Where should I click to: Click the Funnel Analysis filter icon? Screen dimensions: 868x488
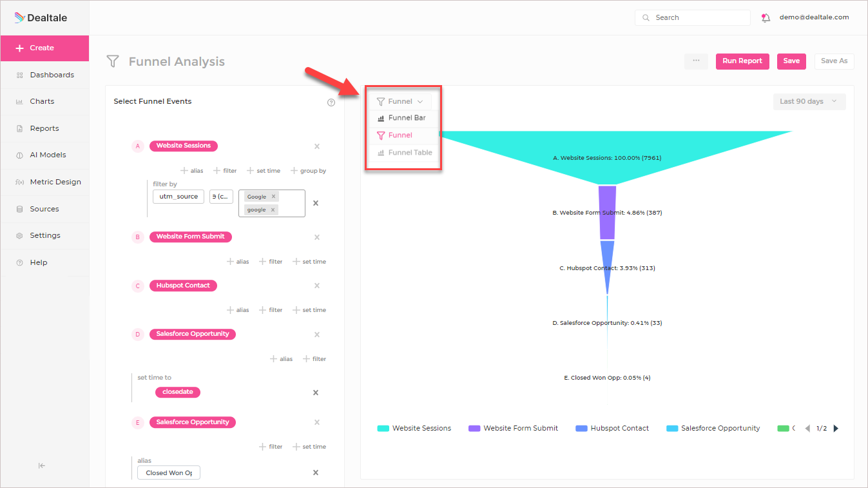[113, 61]
